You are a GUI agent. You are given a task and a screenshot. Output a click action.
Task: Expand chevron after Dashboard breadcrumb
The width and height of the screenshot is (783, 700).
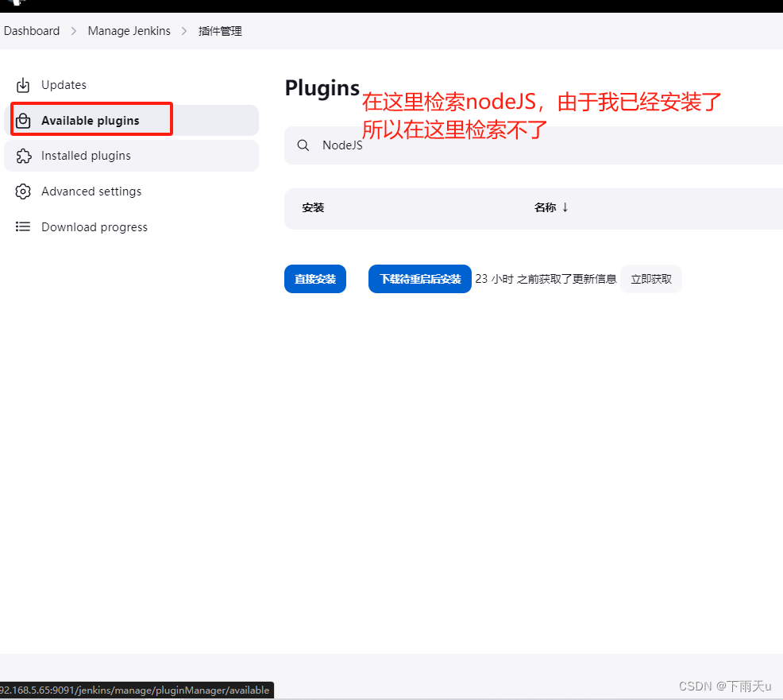(74, 31)
